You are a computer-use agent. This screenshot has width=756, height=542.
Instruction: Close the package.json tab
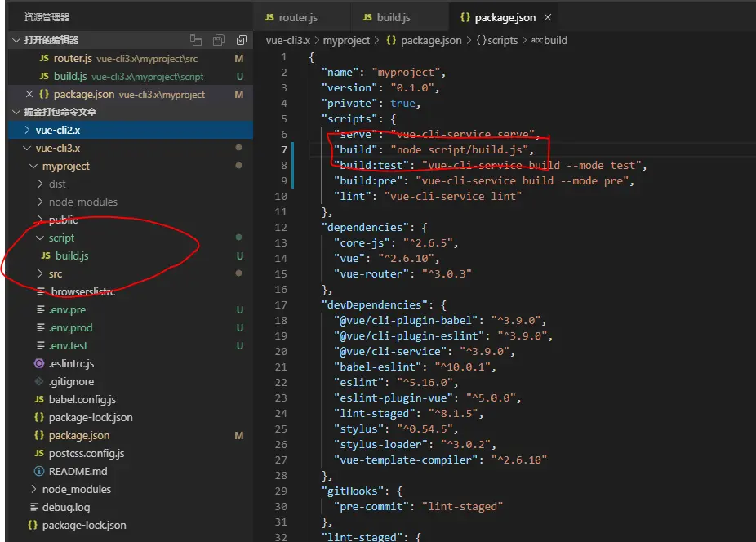[548, 17]
